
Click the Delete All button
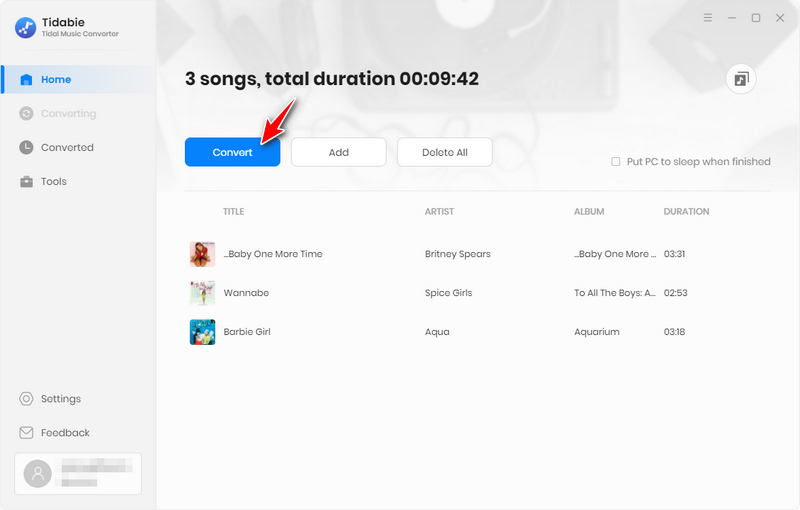pyautogui.click(x=444, y=152)
